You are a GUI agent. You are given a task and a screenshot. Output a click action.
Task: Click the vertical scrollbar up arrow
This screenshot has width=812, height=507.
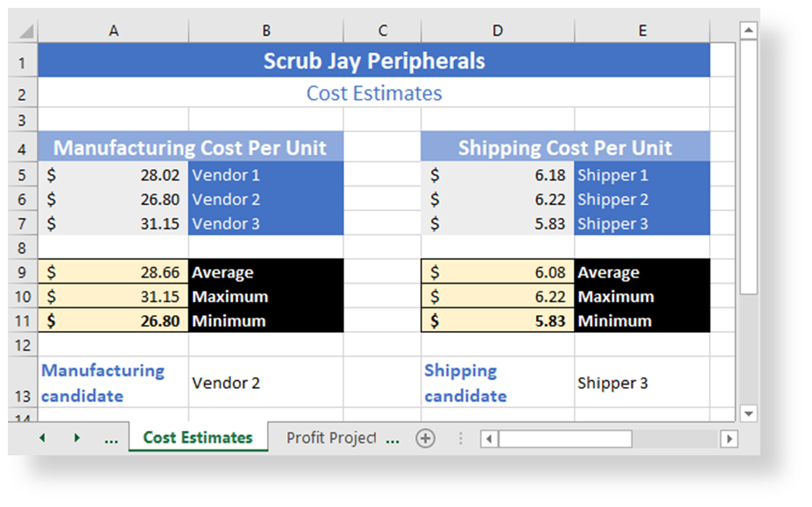[749, 29]
